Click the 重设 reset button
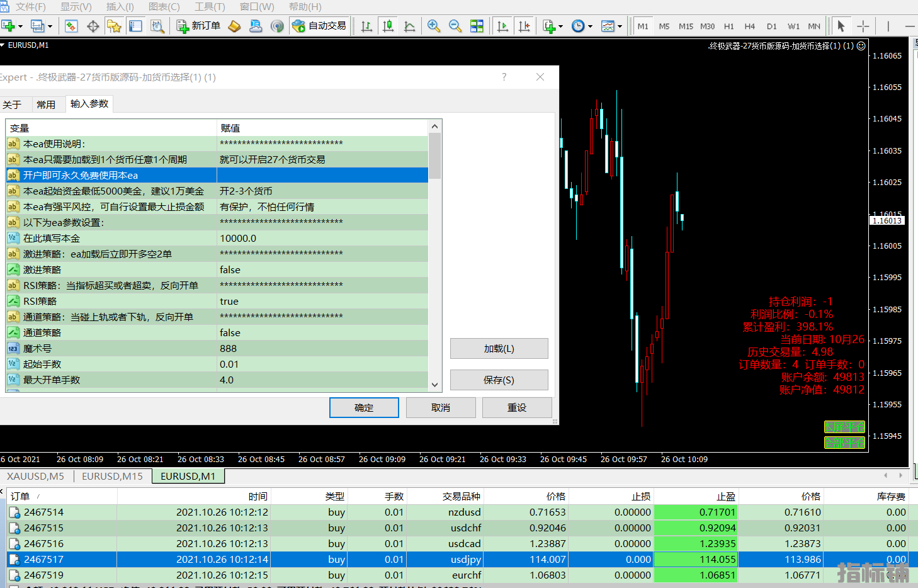918x588 pixels. pyautogui.click(x=517, y=407)
